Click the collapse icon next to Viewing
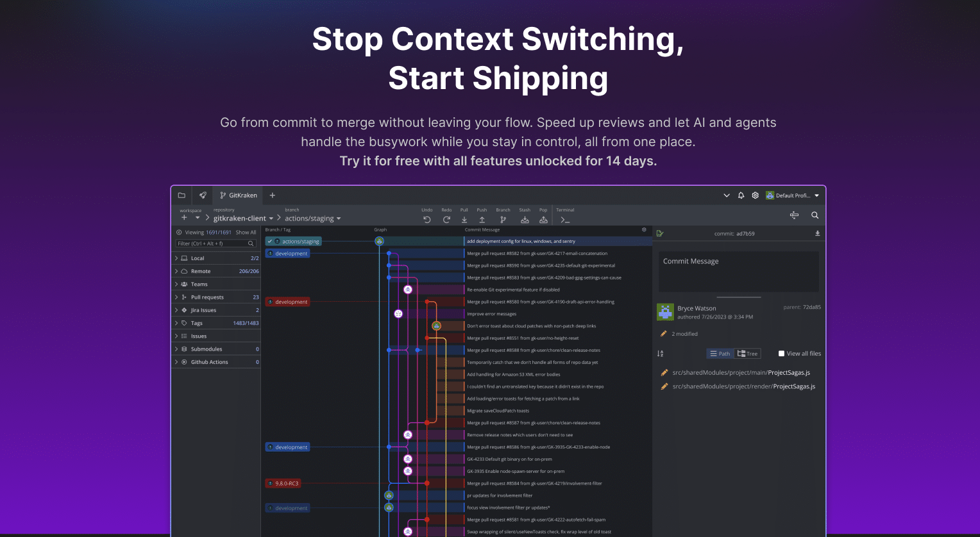Viewport: 980px width, 537px height. click(179, 233)
